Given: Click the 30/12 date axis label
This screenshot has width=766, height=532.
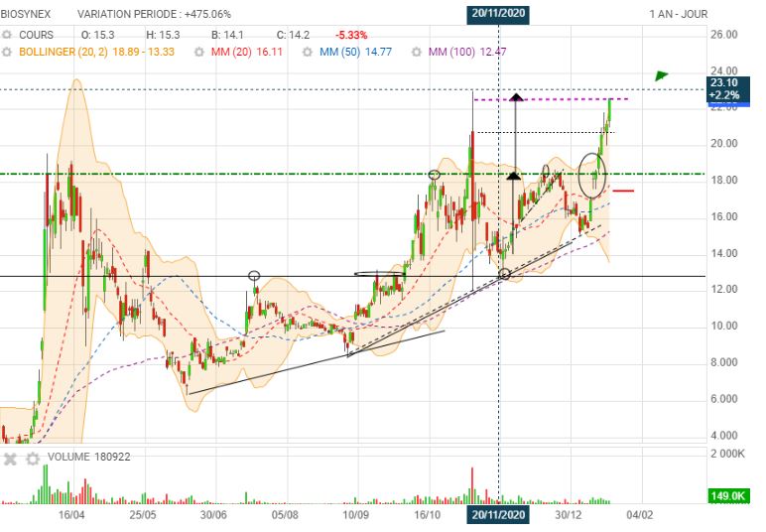Looking at the screenshot, I should click(569, 515).
